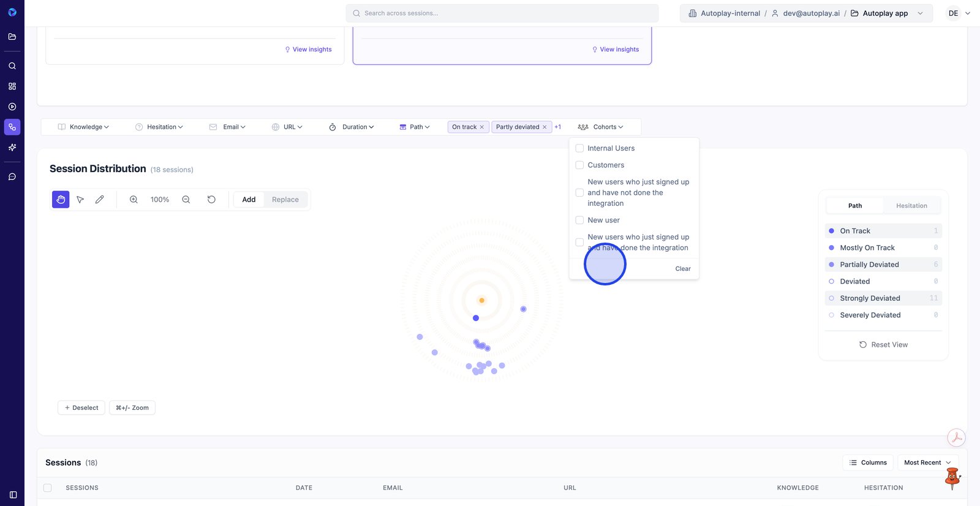Image resolution: width=980 pixels, height=506 pixels.
Task: Open the chat icon in sidebar
Action: point(12,177)
